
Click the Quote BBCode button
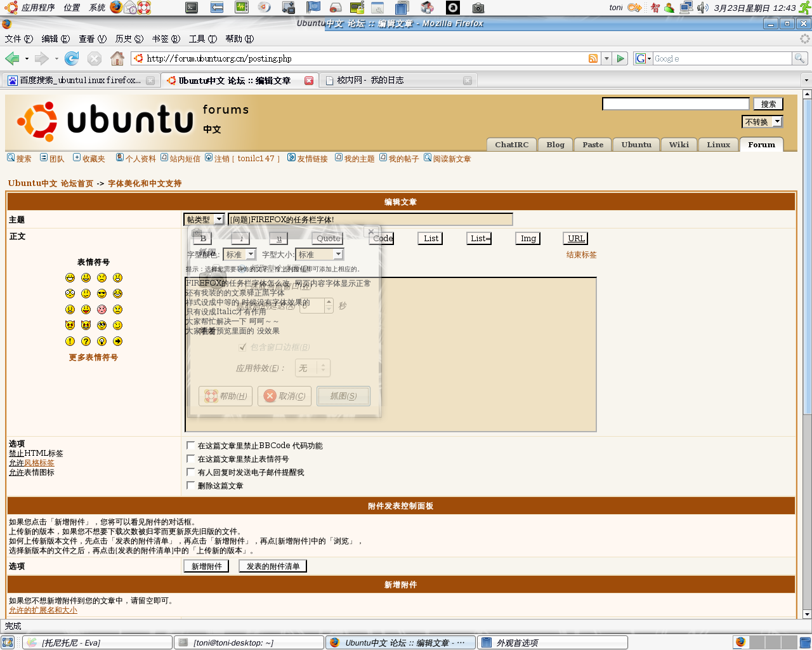click(328, 238)
